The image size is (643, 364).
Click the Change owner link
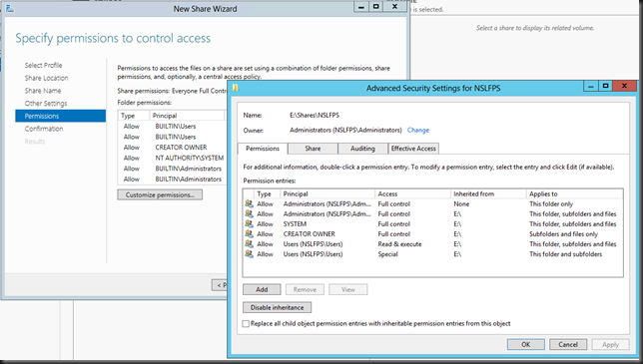point(418,131)
